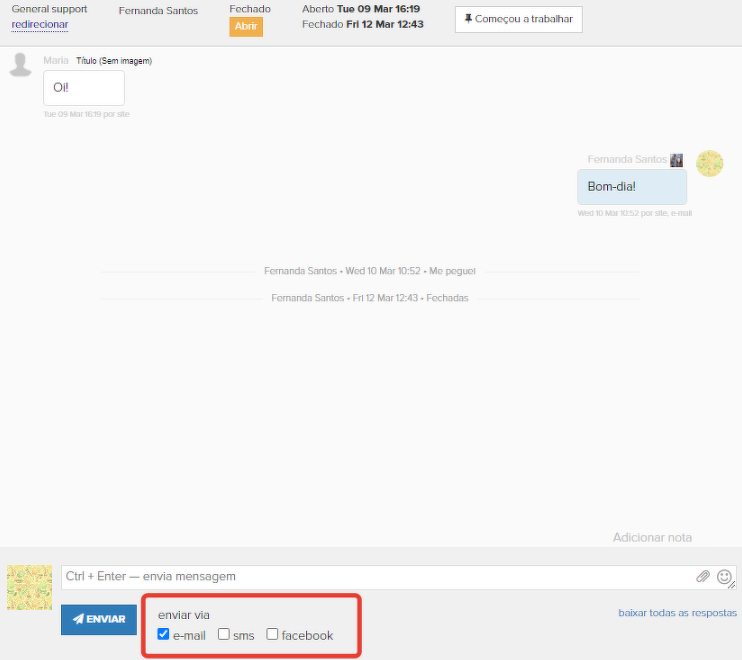Click the paperclip attachment icon
The height and width of the screenshot is (660, 742).
[x=703, y=577]
